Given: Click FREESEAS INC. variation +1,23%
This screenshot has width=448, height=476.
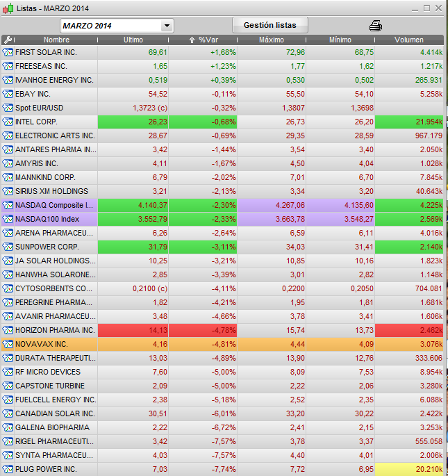Looking at the screenshot, I should [x=203, y=66].
